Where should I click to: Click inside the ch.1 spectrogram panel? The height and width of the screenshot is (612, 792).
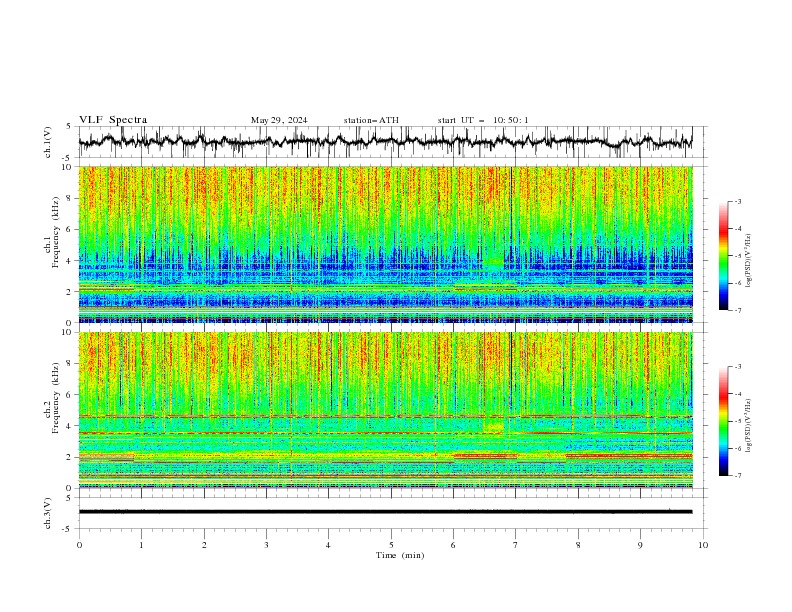click(385, 244)
